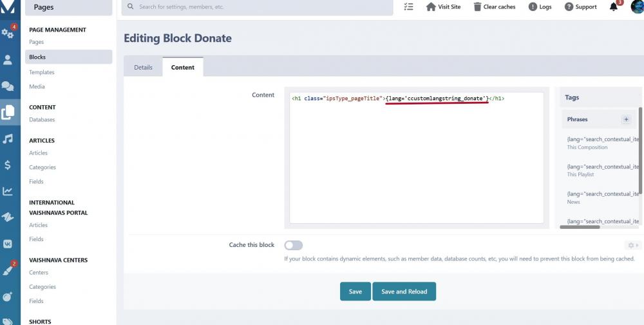The width and height of the screenshot is (644, 325).
Task: Click the Visit Site link
Action: coord(450,6)
